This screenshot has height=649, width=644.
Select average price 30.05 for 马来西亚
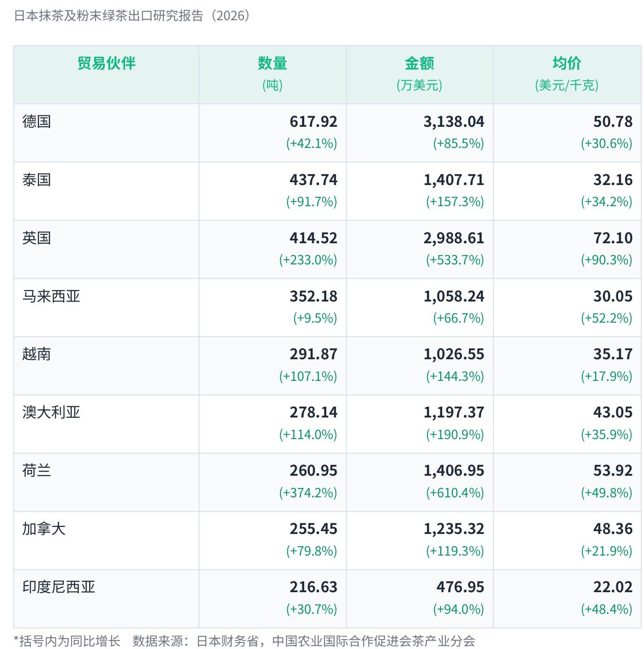click(x=613, y=296)
